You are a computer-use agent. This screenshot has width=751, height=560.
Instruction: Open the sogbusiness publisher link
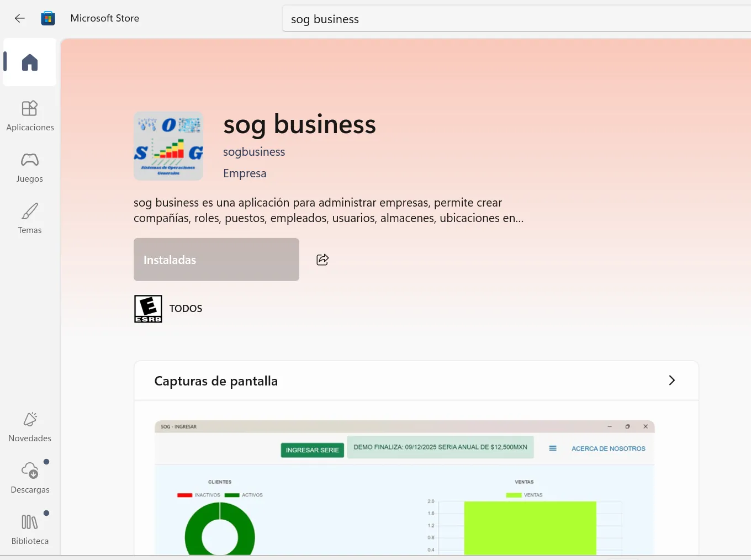pos(254,152)
